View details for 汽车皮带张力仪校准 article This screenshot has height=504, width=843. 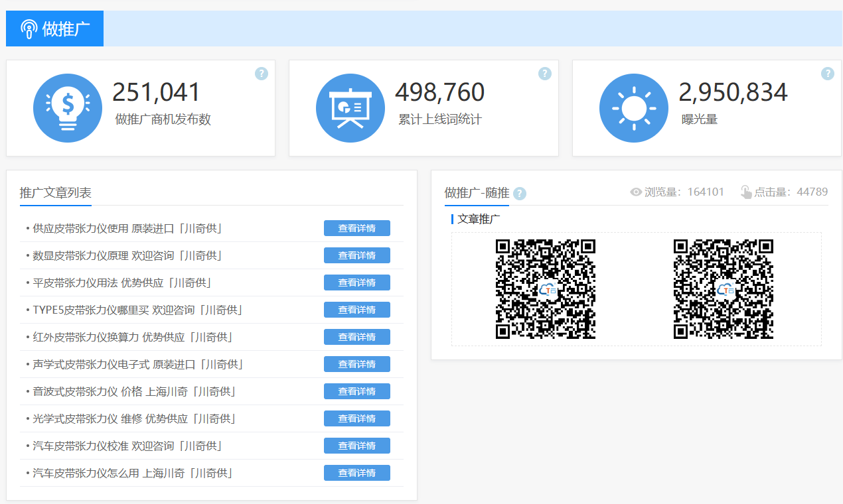coord(357,446)
